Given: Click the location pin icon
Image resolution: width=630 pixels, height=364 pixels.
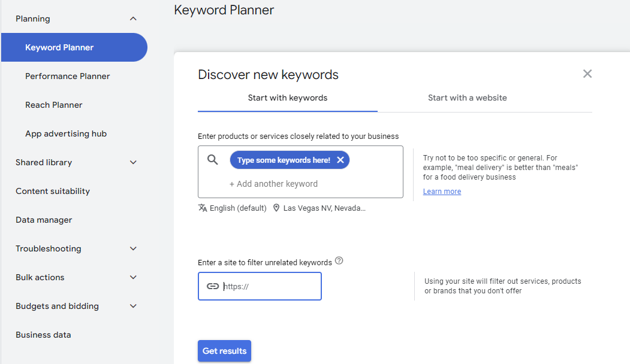Looking at the screenshot, I should click(276, 208).
